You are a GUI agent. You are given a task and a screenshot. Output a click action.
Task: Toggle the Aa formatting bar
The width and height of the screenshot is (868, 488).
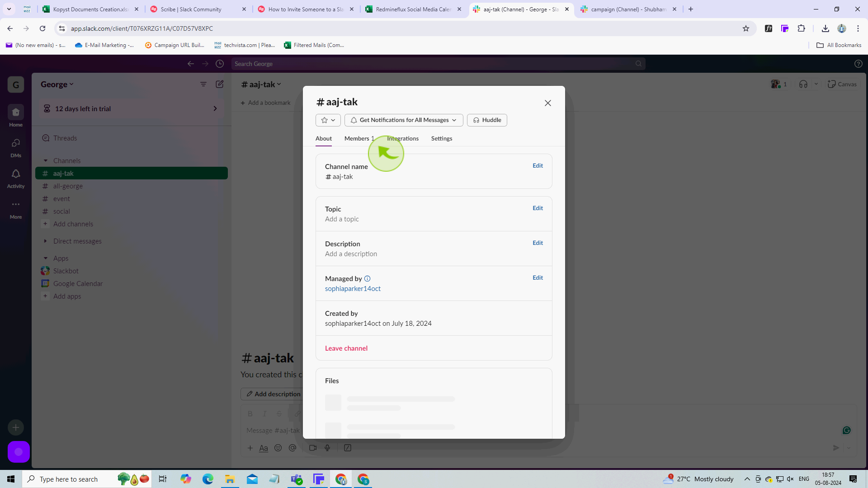pyautogui.click(x=264, y=448)
